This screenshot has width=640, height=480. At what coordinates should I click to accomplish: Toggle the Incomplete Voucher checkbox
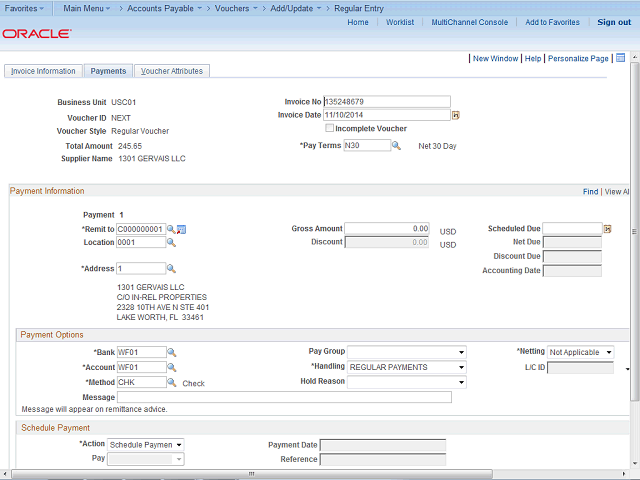click(x=330, y=129)
